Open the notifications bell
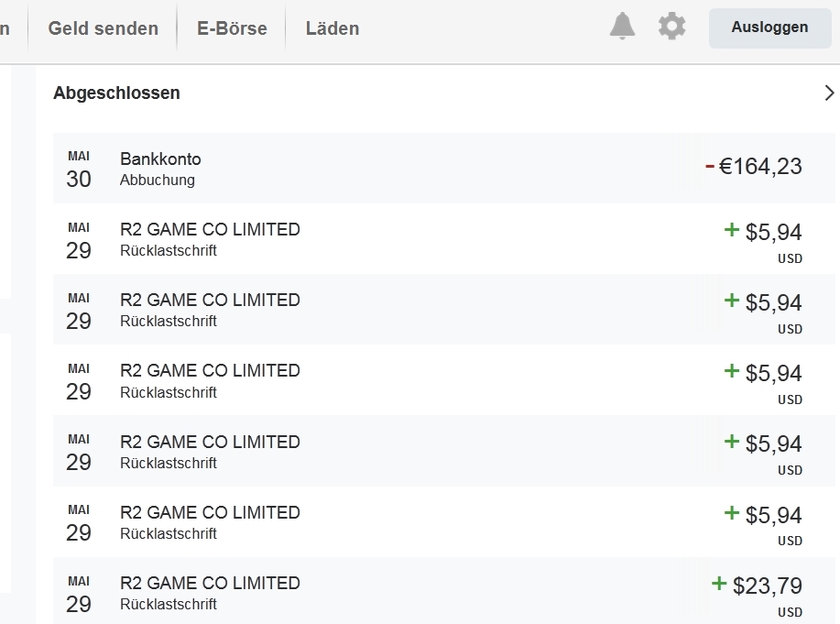Screen dimensions: 840x624 pyautogui.click(x=622, y=27)
